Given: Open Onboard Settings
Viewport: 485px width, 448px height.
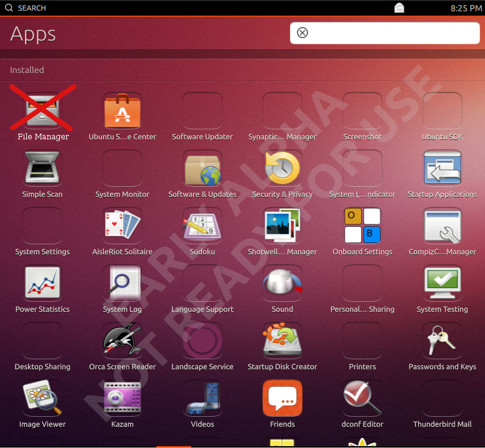Looking at the screenshot, I should click(362, 226).
